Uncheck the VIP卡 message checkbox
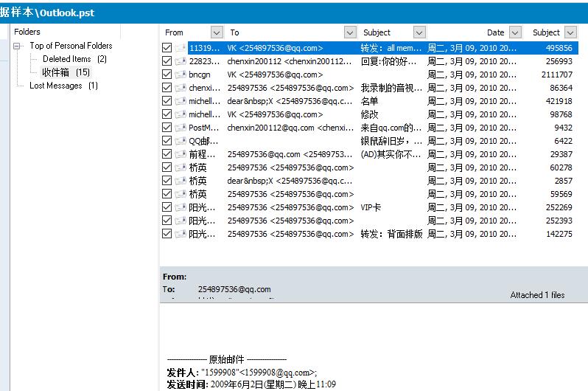Viewport: 588px width, 391px height. pyautogui.click(x=167, y=207)
